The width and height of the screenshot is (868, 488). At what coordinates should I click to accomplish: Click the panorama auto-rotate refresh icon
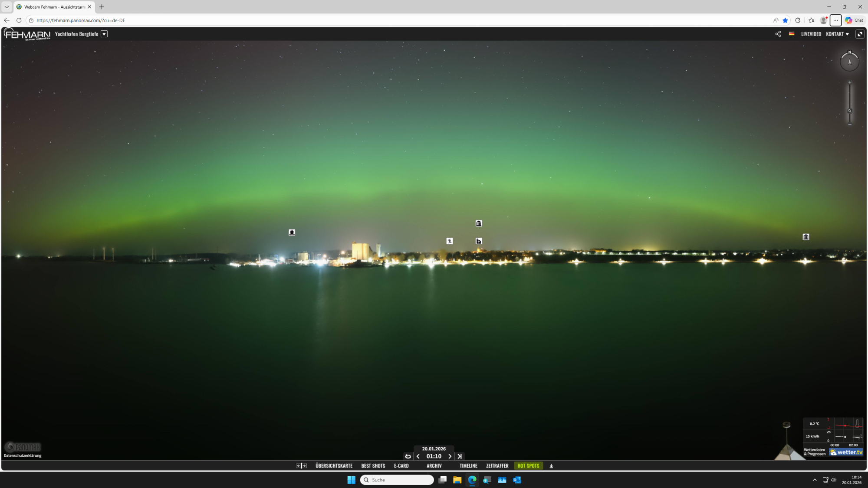pyautogui.click(x=408, y=456)
